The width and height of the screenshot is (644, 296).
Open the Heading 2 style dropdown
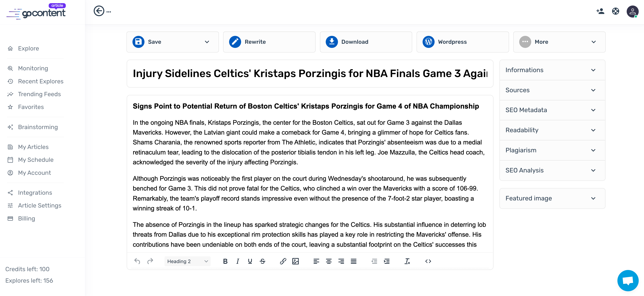tap(187, 261)
